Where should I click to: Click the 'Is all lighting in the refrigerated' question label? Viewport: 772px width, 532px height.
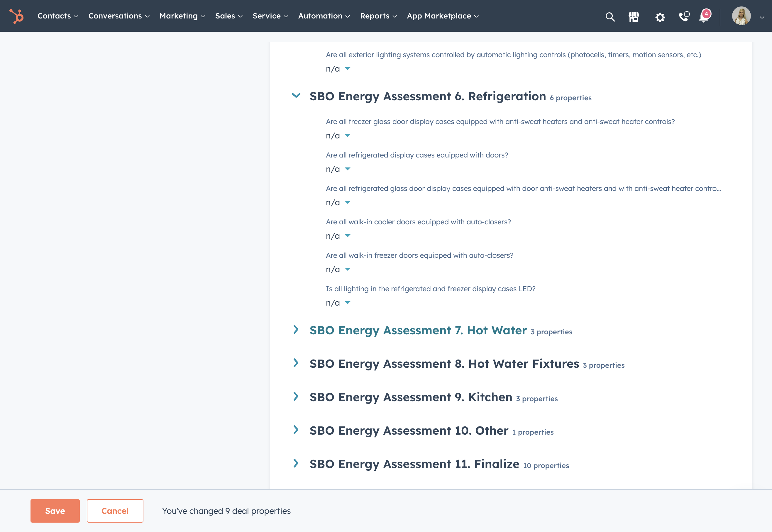pos(431,289)
